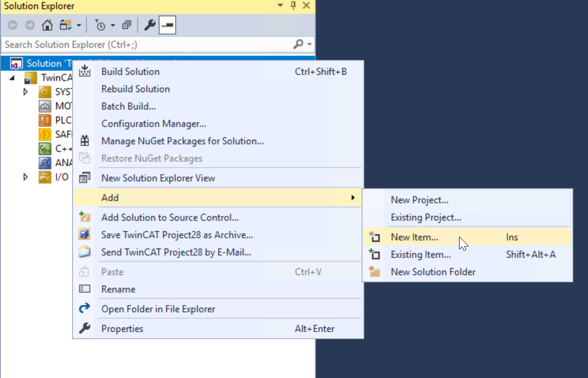Focus the Search Solution Explorer field

click(148, 45)
